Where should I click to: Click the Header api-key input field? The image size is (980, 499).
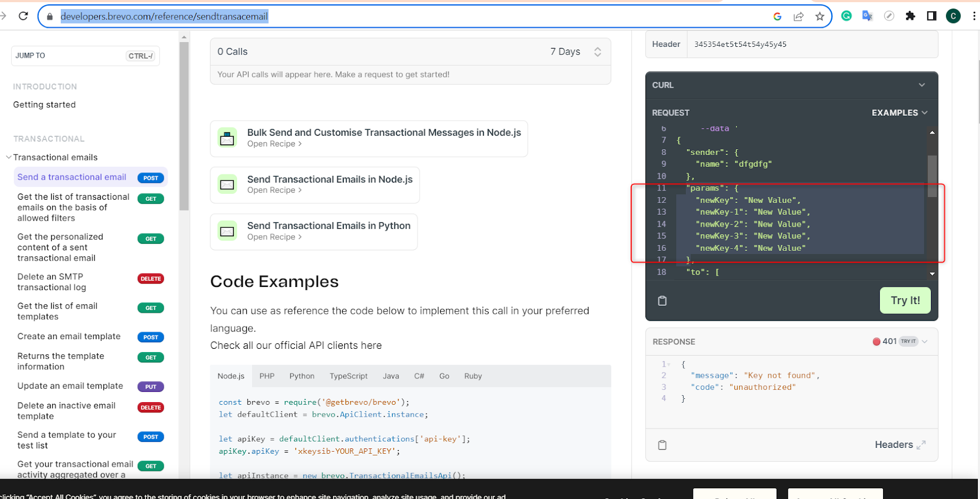(812, 44)
